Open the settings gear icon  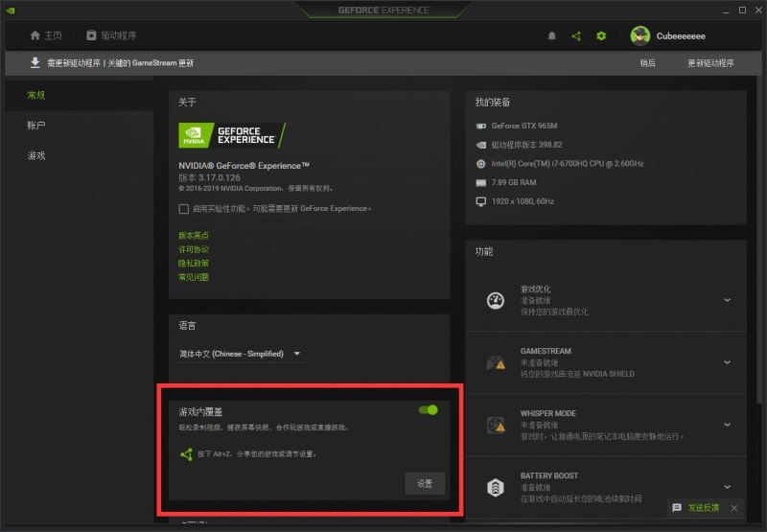click(601, 35)
